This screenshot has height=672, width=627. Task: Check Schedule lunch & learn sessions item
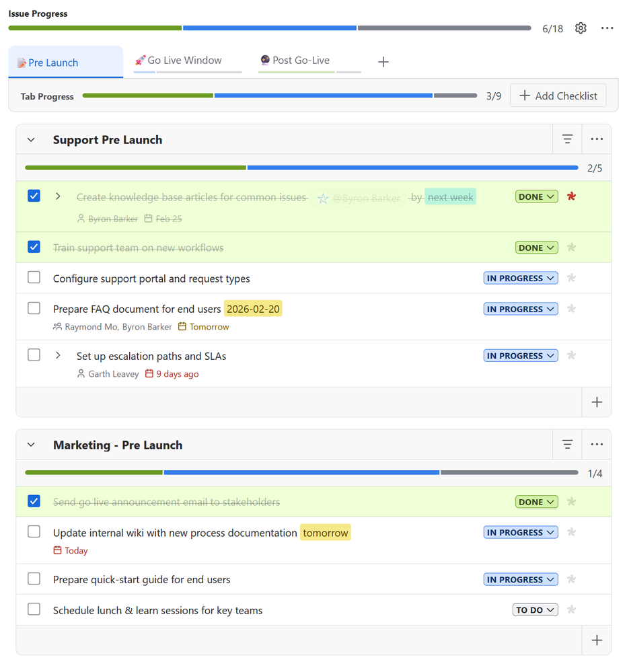tap(34, 609)
